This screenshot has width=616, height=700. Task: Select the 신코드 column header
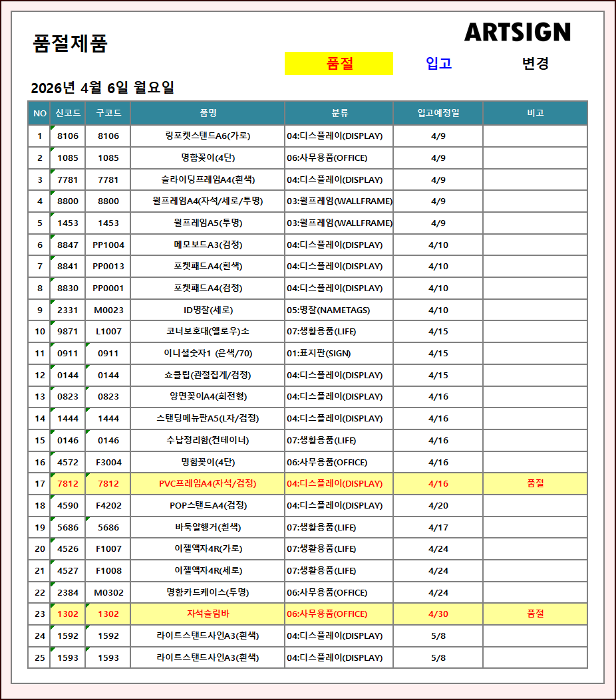pos(68,113)
